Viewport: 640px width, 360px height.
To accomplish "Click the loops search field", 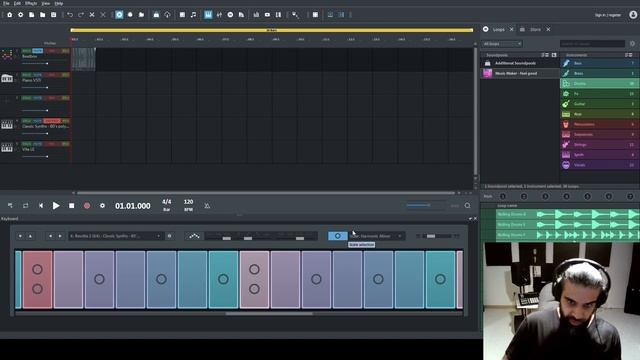I will pos(592,44).
